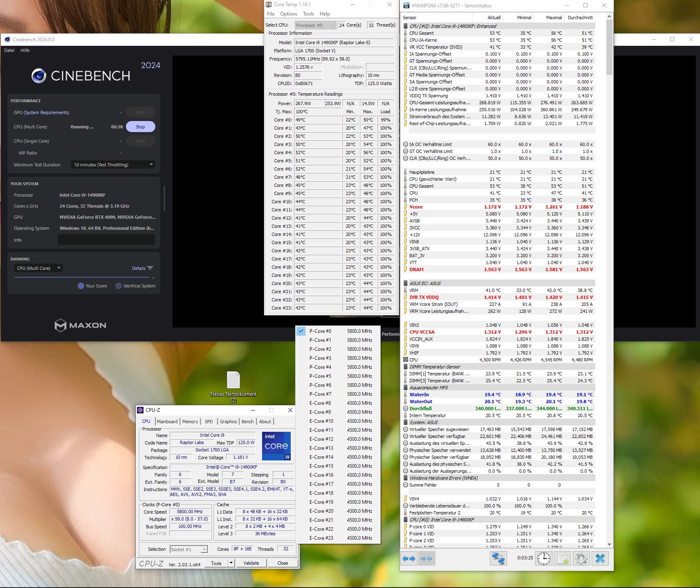
Task: Open the Minimum Test Duration dropdown
Action: tap(113, 165)
